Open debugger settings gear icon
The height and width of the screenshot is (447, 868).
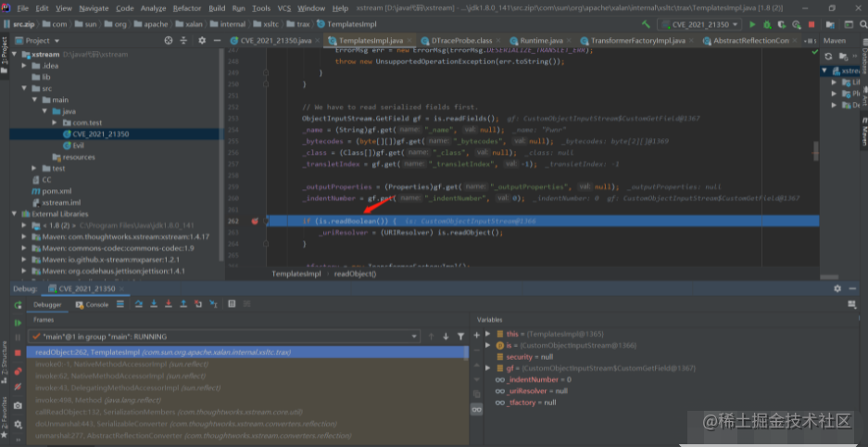click(x=18, y=424)
